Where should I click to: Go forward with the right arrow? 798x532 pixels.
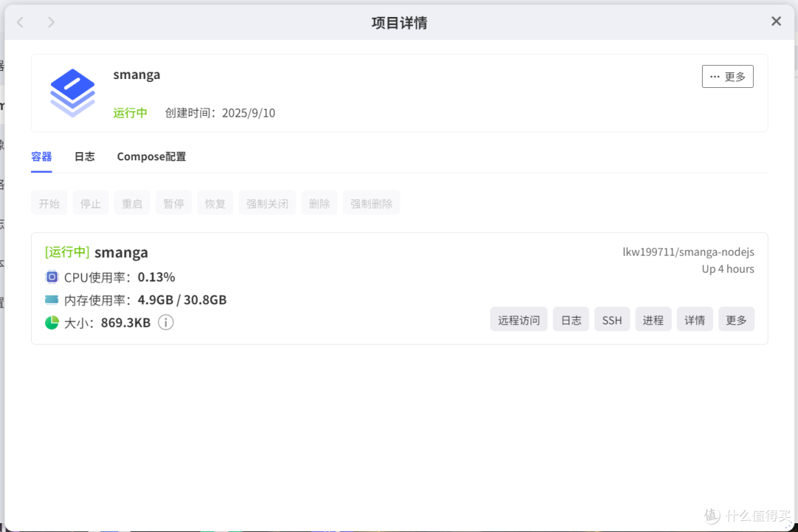click(x=51, y=22)
